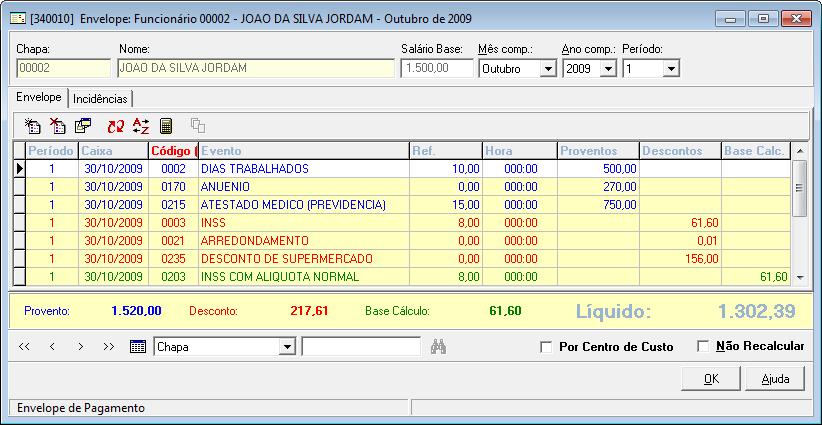Screen dimensions: 822x425
Task: Select the INSS COM ALIQUOTA NORMAL row
Action: (401, 277)
